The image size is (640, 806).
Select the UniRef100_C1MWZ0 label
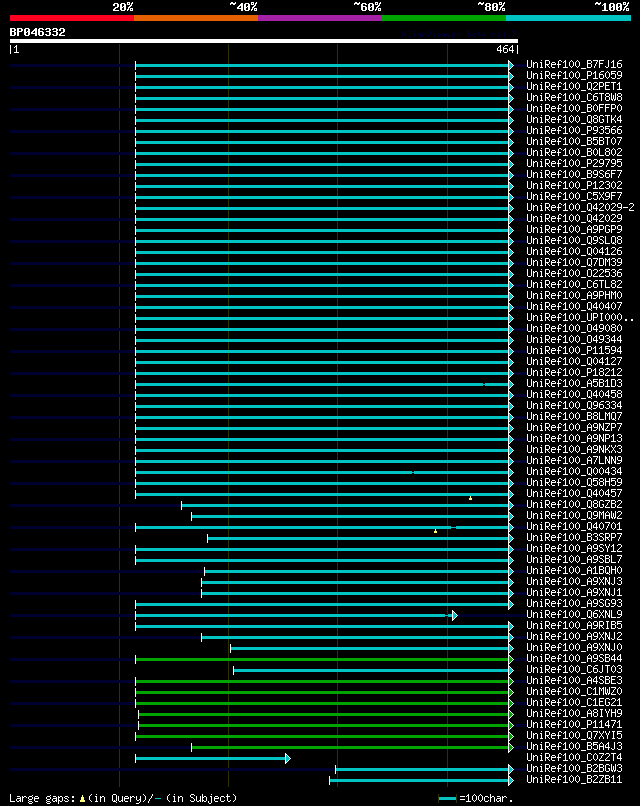[574, 691]
